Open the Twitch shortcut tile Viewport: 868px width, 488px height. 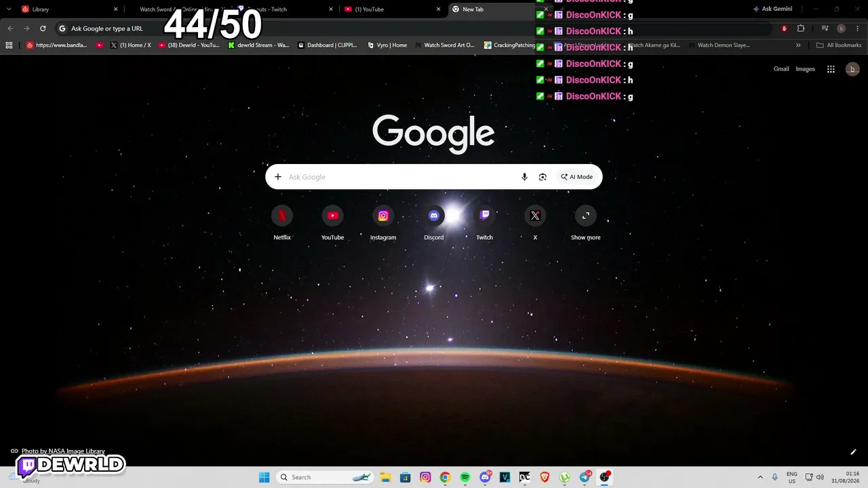coord(484,223)
